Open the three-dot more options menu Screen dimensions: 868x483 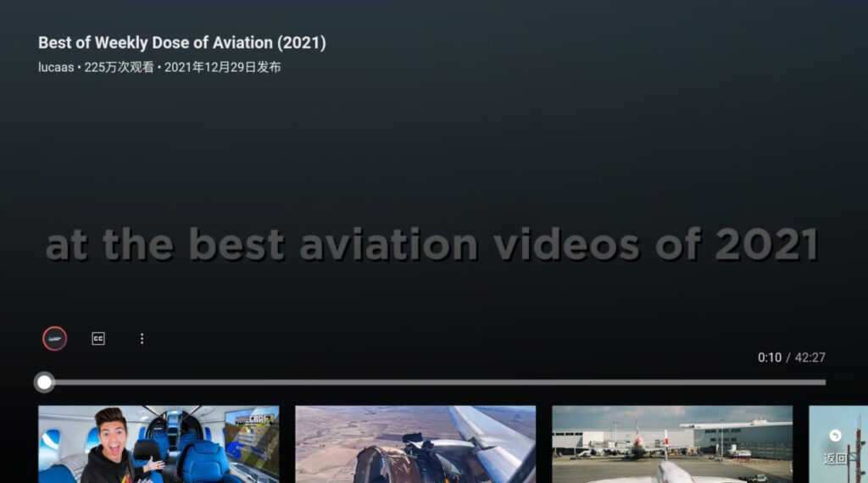pos(142,339)
